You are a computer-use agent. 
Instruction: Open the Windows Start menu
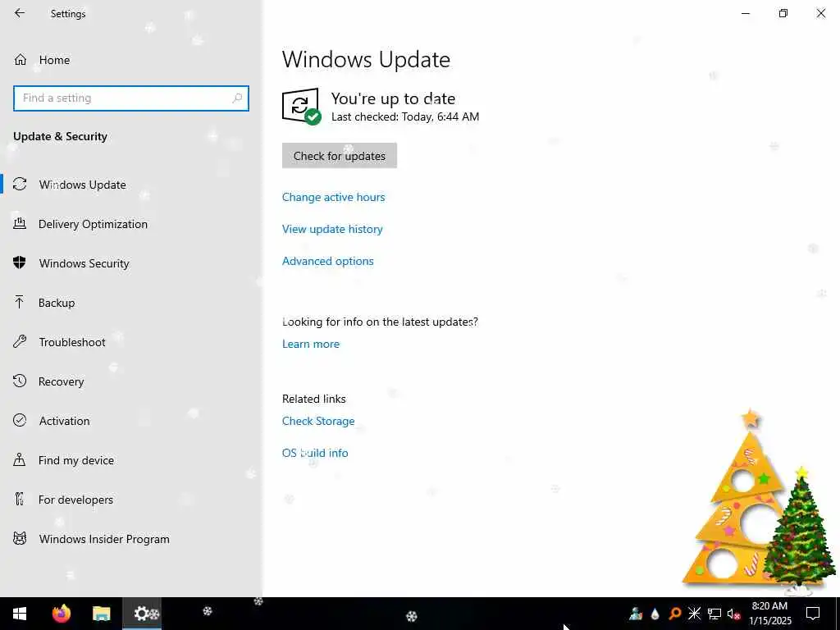(x=20, y=614)
